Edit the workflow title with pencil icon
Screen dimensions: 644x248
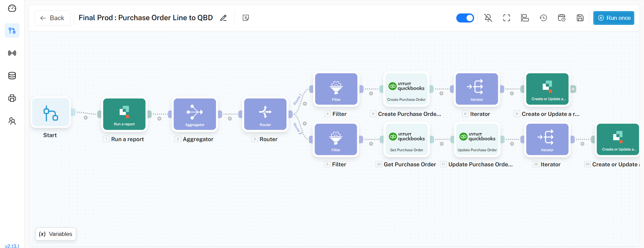click(x=223, y=18)
